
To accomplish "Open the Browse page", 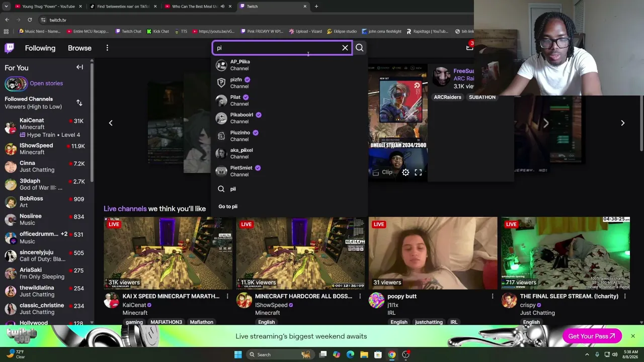I will [79, 48].
